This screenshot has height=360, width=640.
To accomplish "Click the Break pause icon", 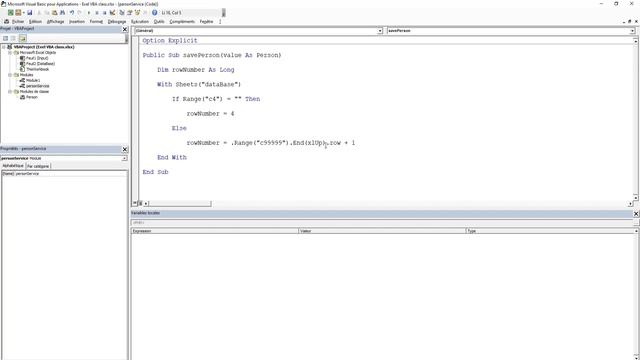I will pos(97,13).
